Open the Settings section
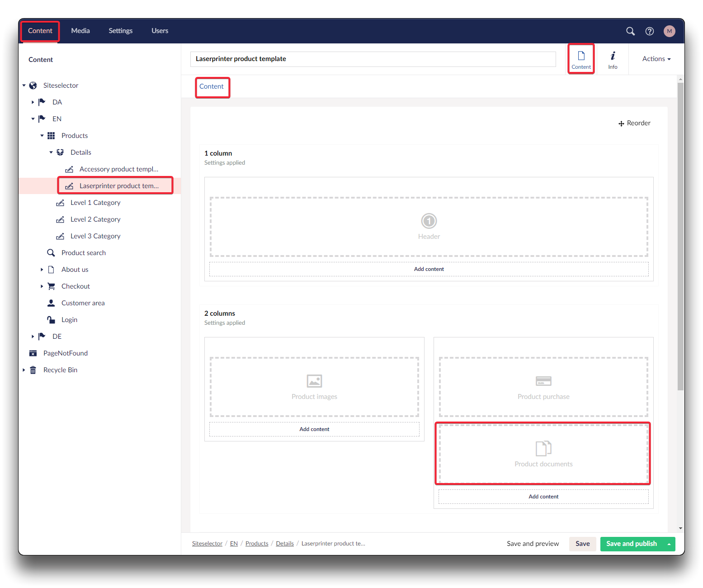Viewport: 703px width, 588px height. click(120, 31)
